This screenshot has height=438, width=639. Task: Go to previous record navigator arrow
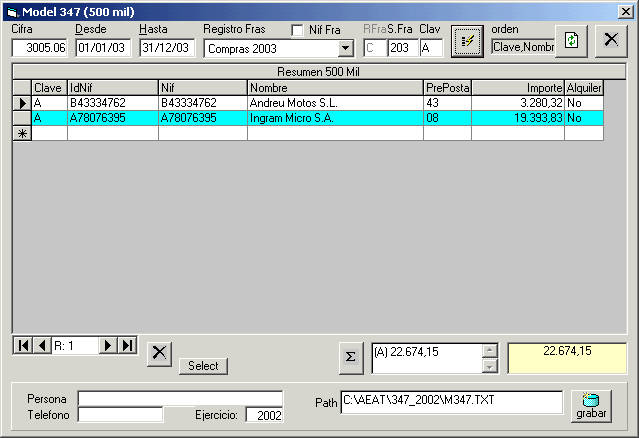42,345
